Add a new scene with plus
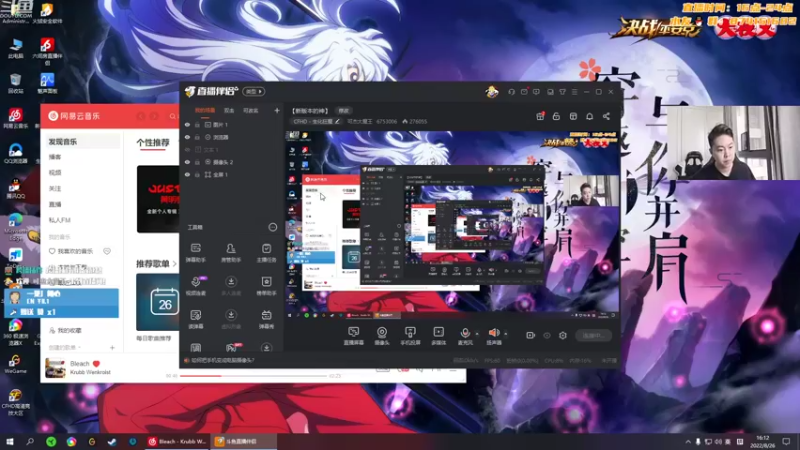 (277, 110)
